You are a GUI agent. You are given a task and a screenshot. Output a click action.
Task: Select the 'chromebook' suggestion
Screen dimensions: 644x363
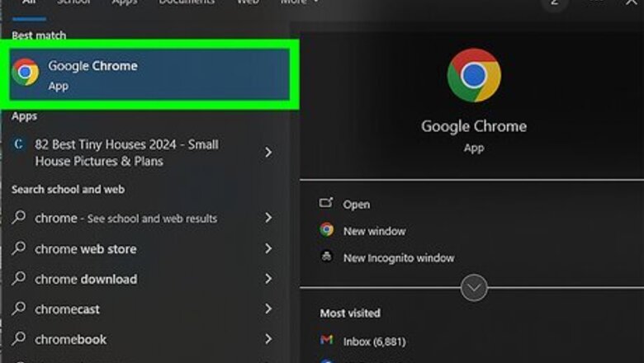[x=71, y=340]
